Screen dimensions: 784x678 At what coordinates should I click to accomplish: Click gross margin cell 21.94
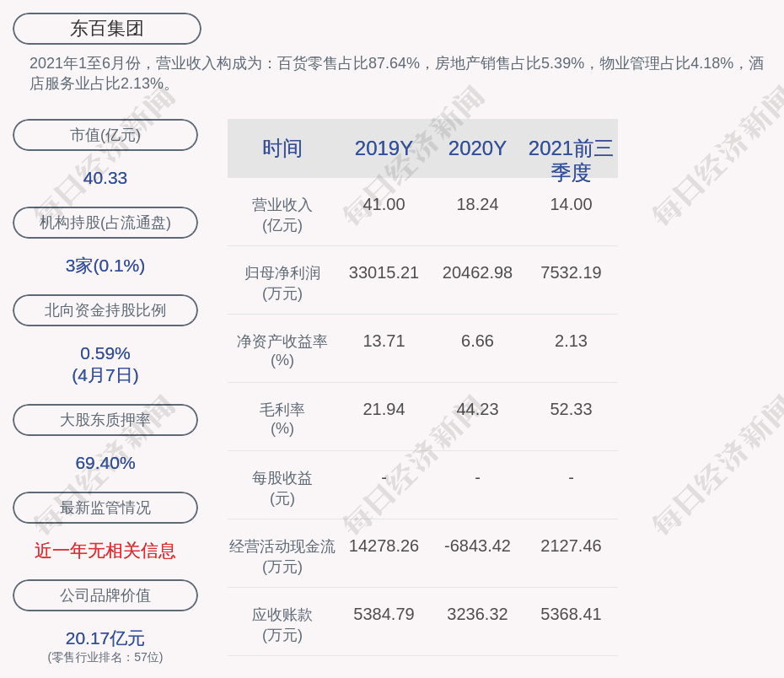[384, 410]
